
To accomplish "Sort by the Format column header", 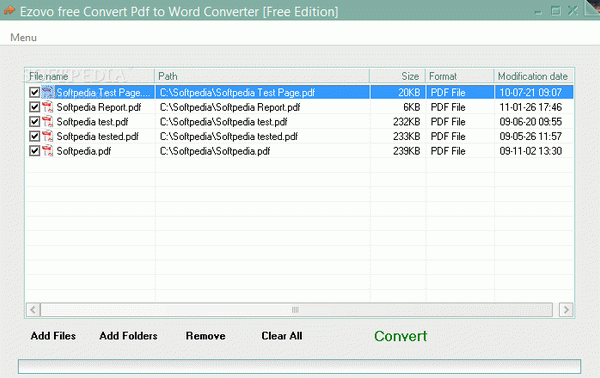I will click(x=460, y=76).
